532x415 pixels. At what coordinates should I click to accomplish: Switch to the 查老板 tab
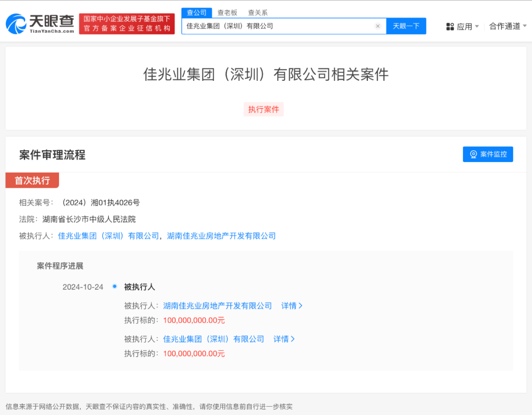(227, 12)
